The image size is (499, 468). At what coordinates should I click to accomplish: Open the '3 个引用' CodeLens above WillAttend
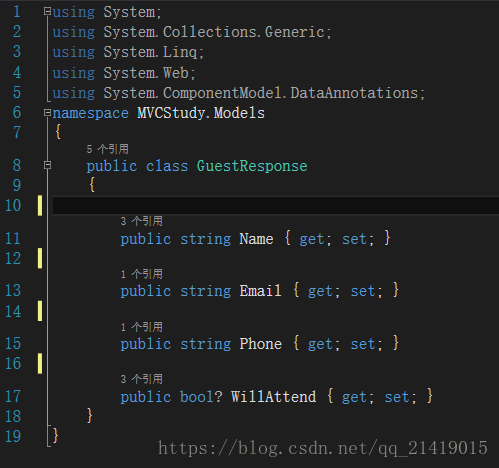[142, 379]
